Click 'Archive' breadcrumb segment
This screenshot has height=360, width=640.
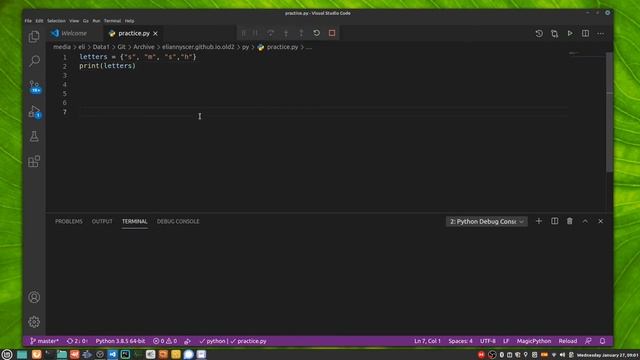[144, 47]
